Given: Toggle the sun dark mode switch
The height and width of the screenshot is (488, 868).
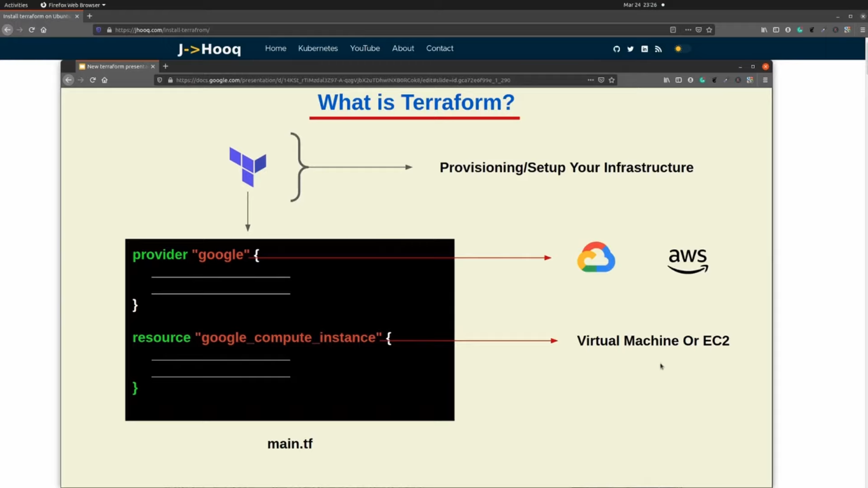Looking at the screenshot, I should pyautogui.click(x=681, y=49).
